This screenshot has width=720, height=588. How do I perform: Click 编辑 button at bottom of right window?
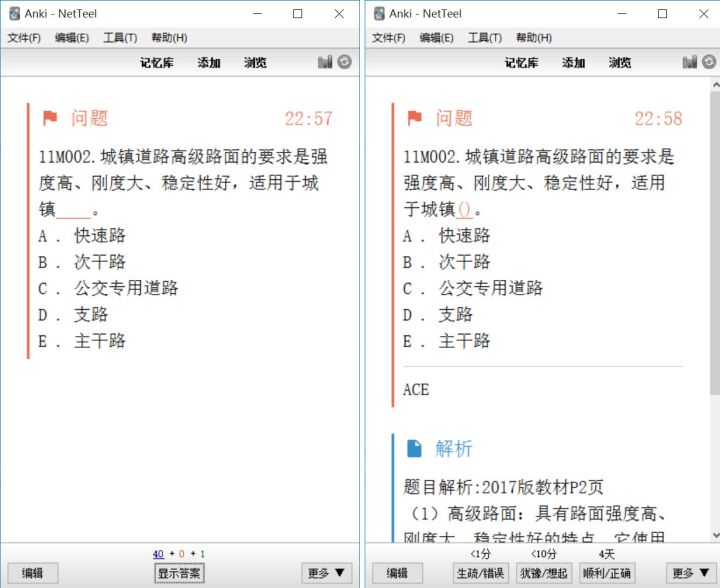click(x=397, y=573)
